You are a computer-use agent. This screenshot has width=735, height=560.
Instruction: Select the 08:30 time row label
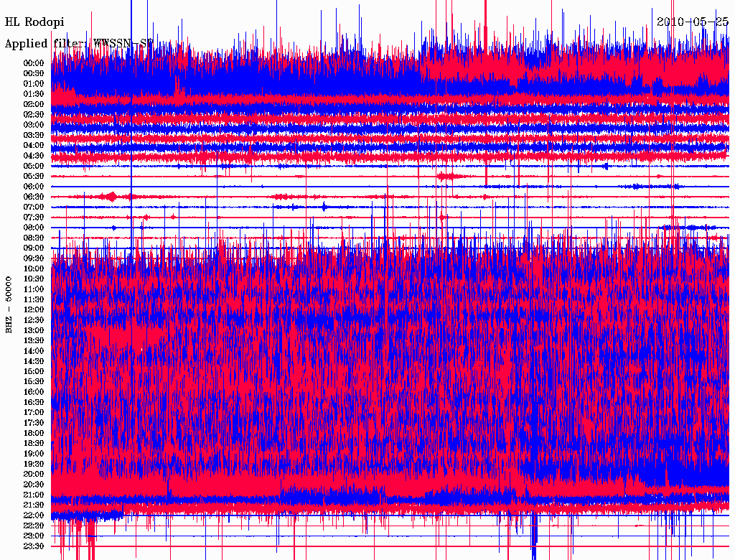click(x=34, y=238)
